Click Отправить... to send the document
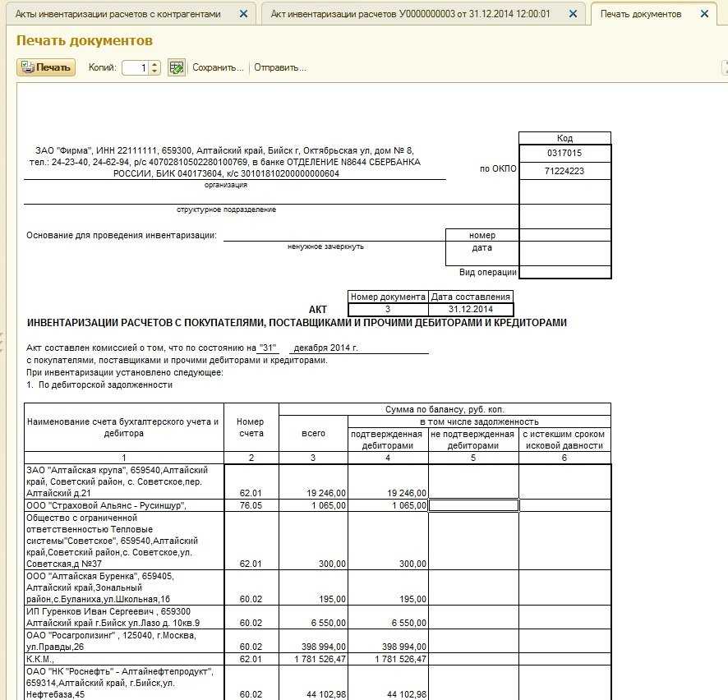Screen dimensions: 728x700 [280, 67]
